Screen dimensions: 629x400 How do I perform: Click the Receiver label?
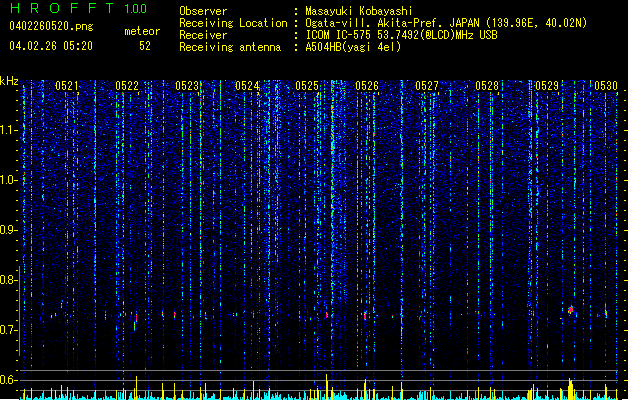pyautogui.click(x=203, y=35)
